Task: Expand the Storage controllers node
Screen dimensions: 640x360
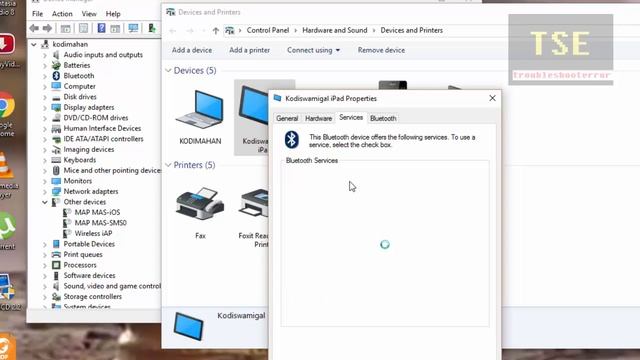Action: click(45, 297)
